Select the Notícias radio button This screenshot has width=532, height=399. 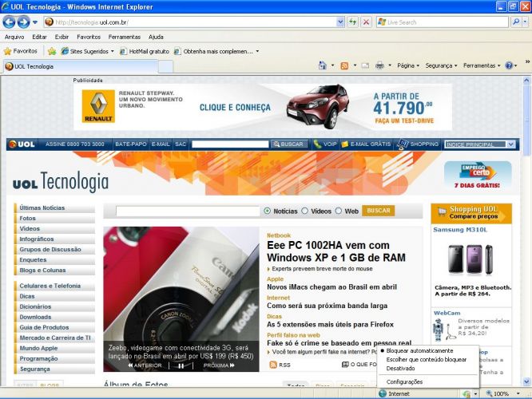(x=268, y=211)
